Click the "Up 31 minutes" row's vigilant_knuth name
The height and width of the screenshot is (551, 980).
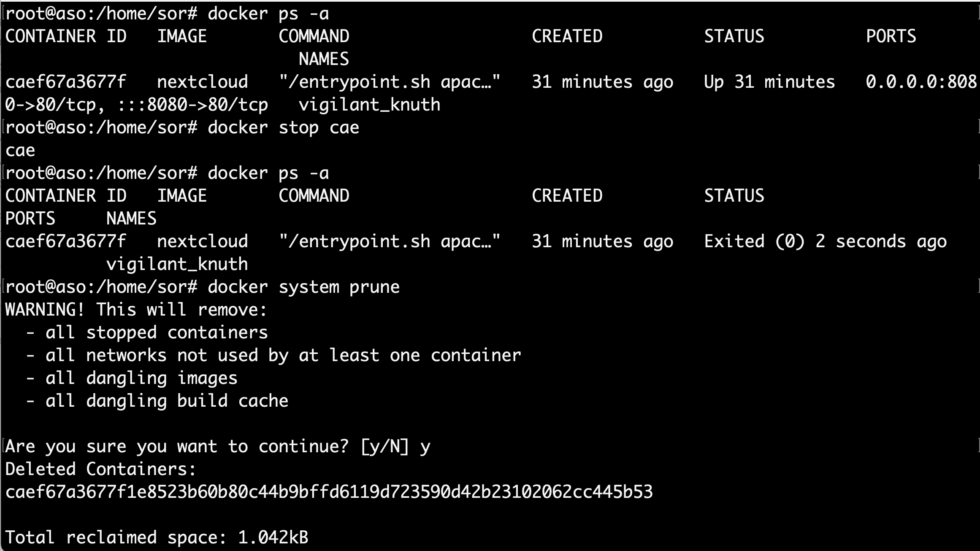(x=369, y=105)
